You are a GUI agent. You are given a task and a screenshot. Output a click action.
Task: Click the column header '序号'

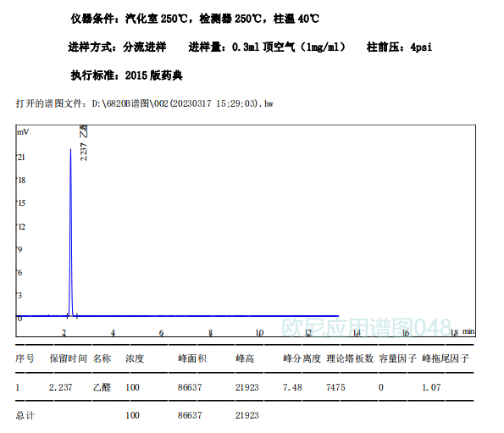(25, 358)
